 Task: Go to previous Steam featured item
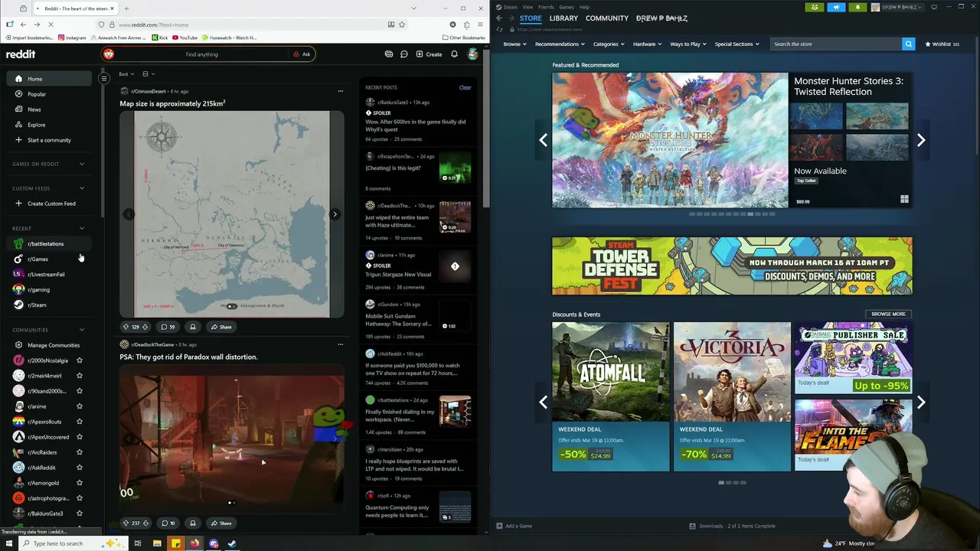coord(543,140)
